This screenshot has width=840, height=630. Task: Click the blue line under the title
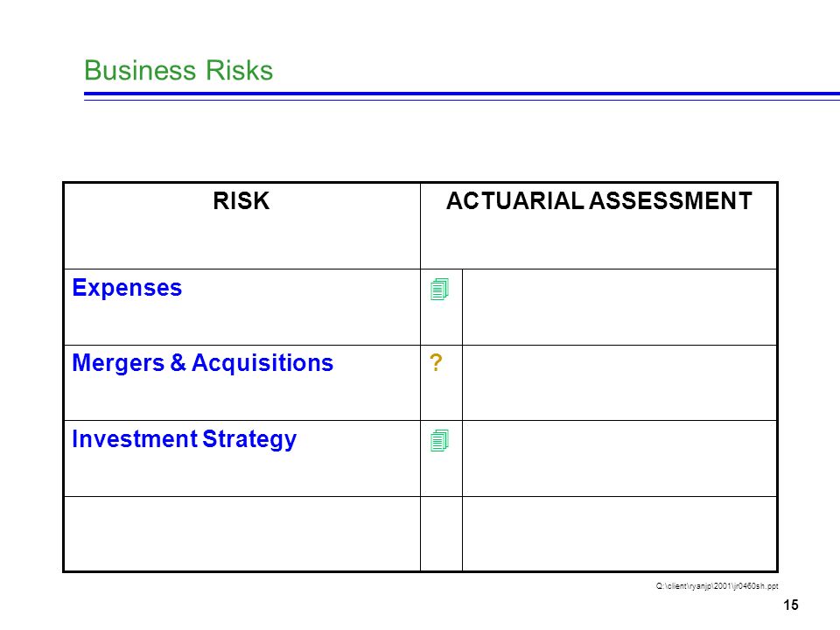[462, 96]
